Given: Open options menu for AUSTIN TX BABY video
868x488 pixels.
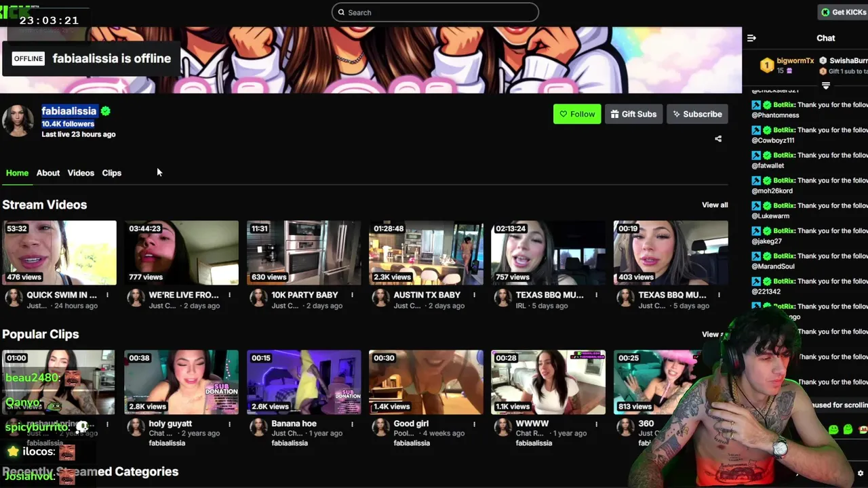Looking at the screenshot, I should [x=474, y=295].
